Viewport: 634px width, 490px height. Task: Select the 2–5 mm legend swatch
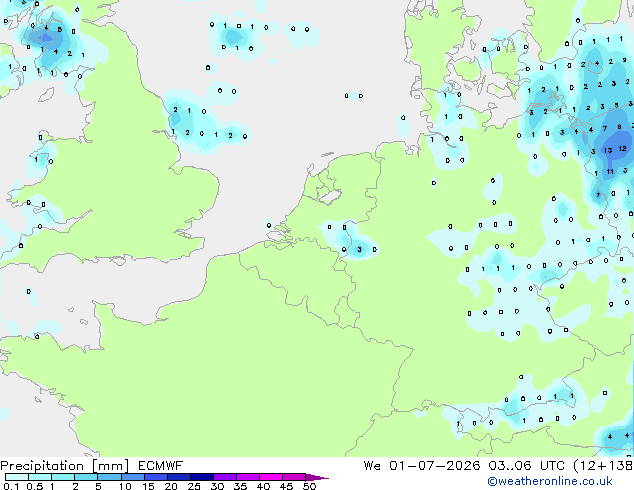tap(86, 477)
